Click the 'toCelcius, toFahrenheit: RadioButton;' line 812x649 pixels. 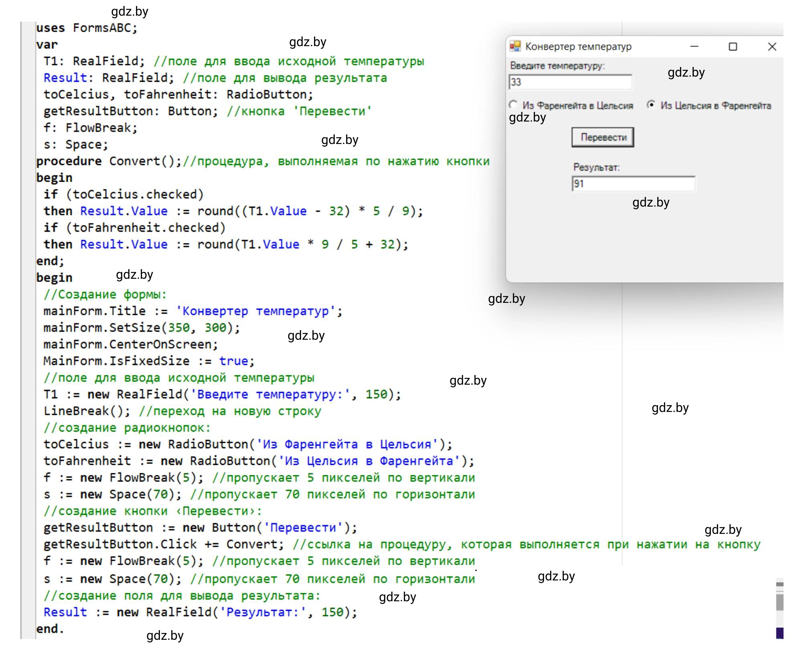coord(178,95)
